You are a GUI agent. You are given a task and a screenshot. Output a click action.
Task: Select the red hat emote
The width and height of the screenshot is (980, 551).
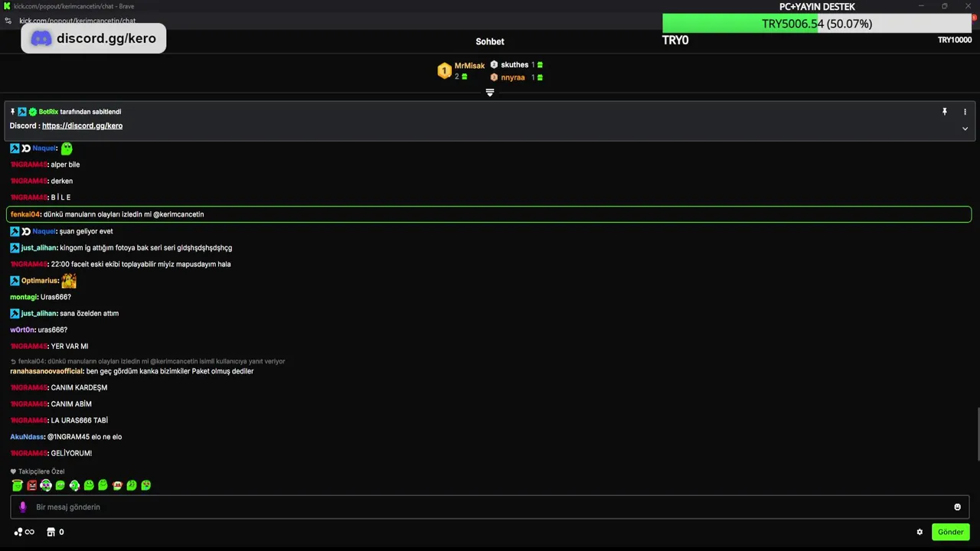tap(117, 485)
